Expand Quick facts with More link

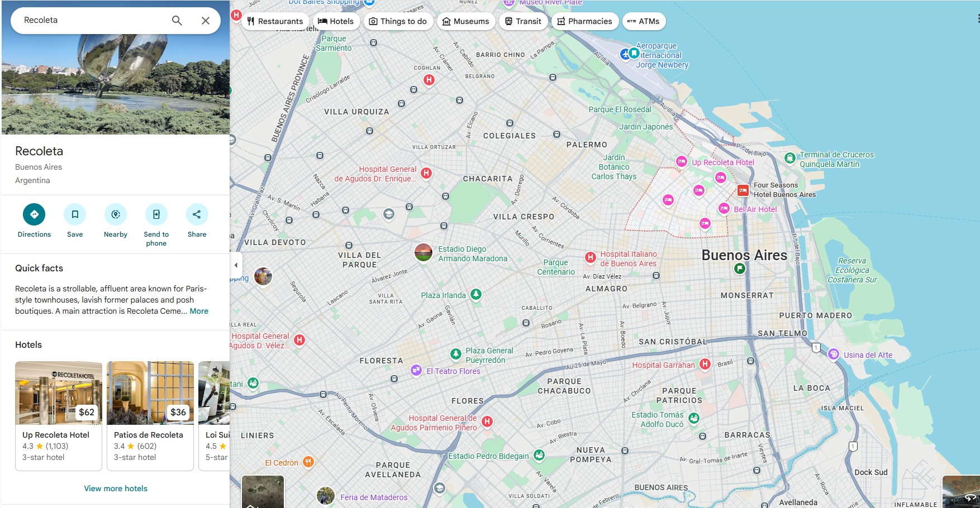click(x=199, y=311)
